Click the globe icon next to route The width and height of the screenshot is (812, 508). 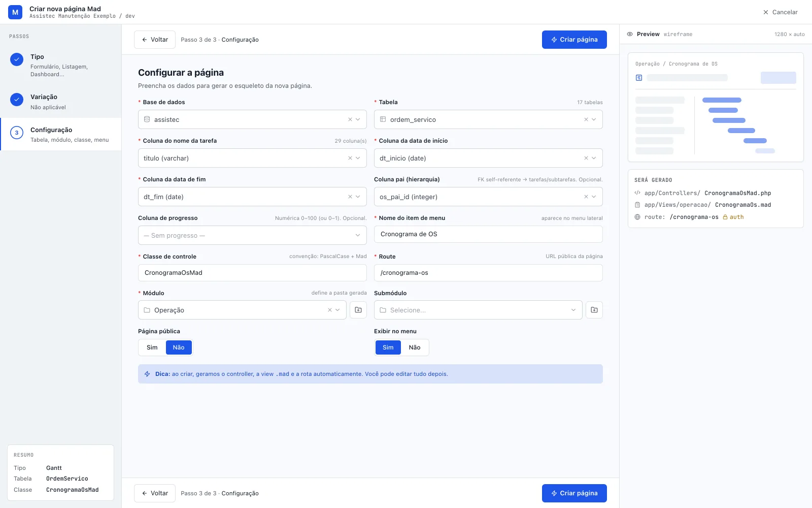point(637,217)
